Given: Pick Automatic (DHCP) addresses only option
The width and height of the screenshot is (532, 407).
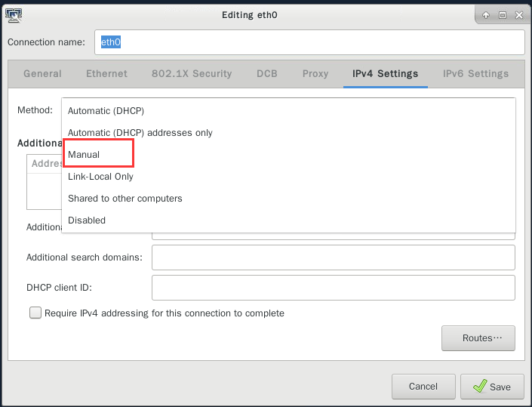Looking at the screenshot, I should (140, 133).
